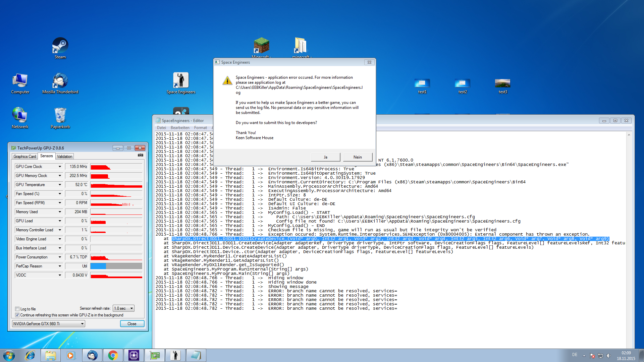Click the DE language indicator
This screenshot has width=644, height=362.
click(x=575, y=355)
